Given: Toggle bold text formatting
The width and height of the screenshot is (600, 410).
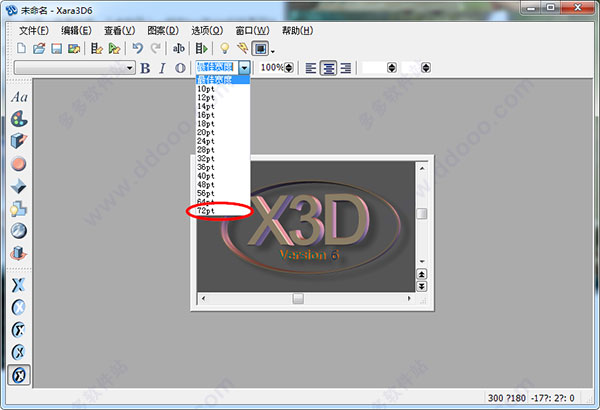Looking at the screenshot, I should point(145,68).
